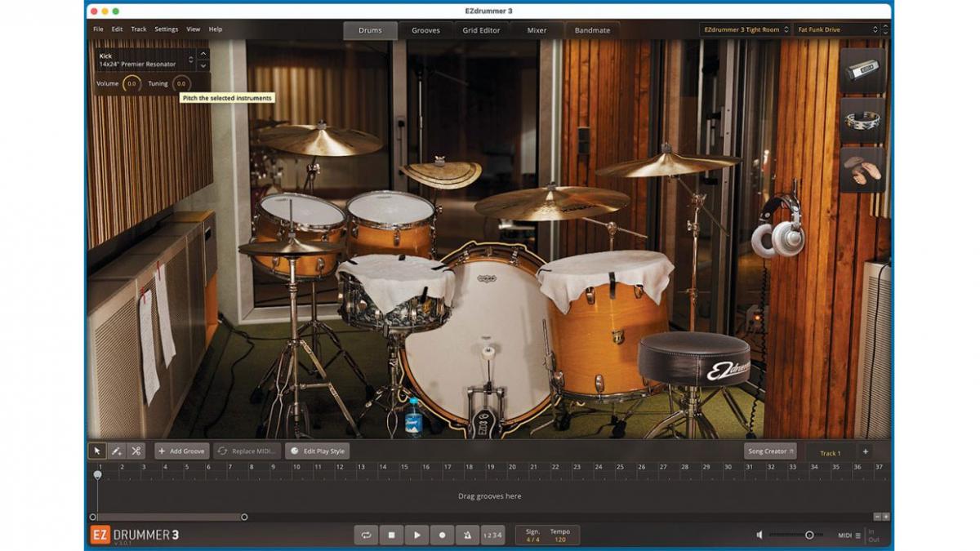Adjust the Tuning knob
The image size is (980, 551).
tap(180, 83)
